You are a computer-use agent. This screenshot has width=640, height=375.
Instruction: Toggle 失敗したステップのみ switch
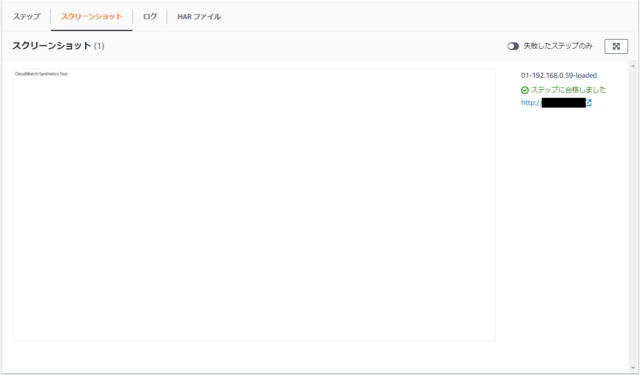[x=513, y=46]
